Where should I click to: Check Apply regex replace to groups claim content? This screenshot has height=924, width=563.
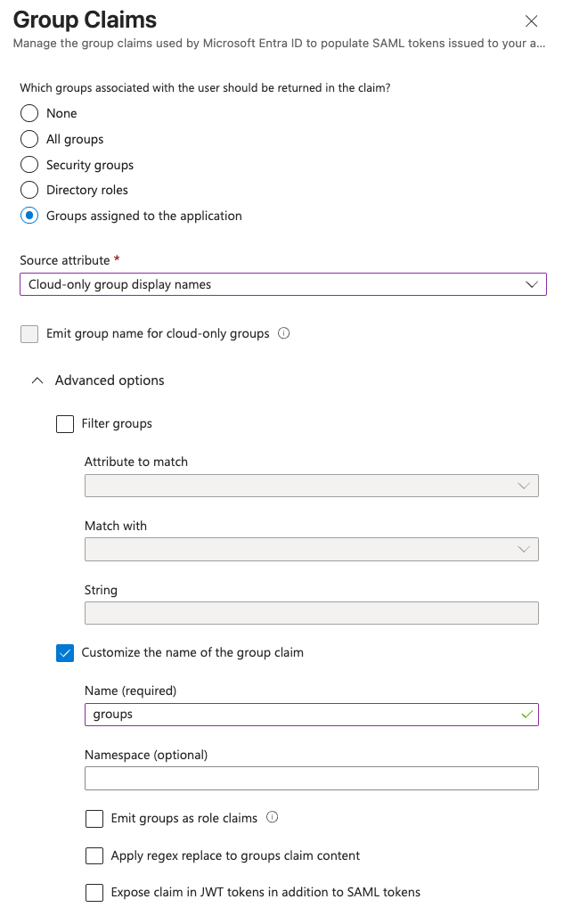[x=94, y=855]
